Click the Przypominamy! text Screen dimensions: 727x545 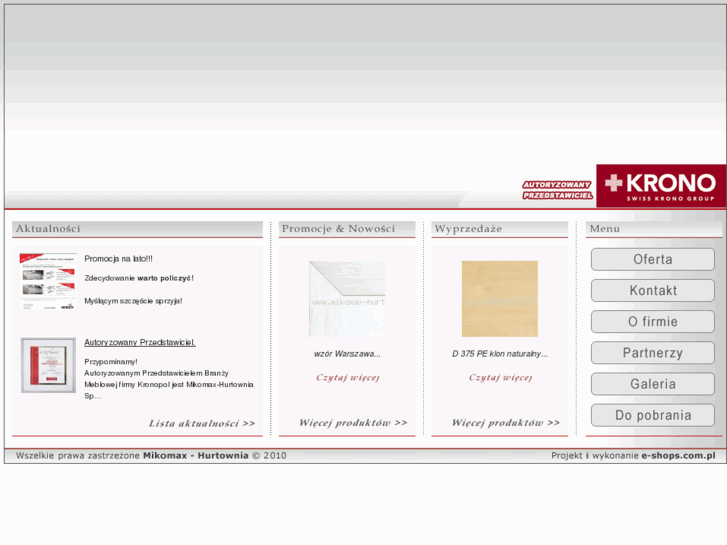tap(111, 362)
